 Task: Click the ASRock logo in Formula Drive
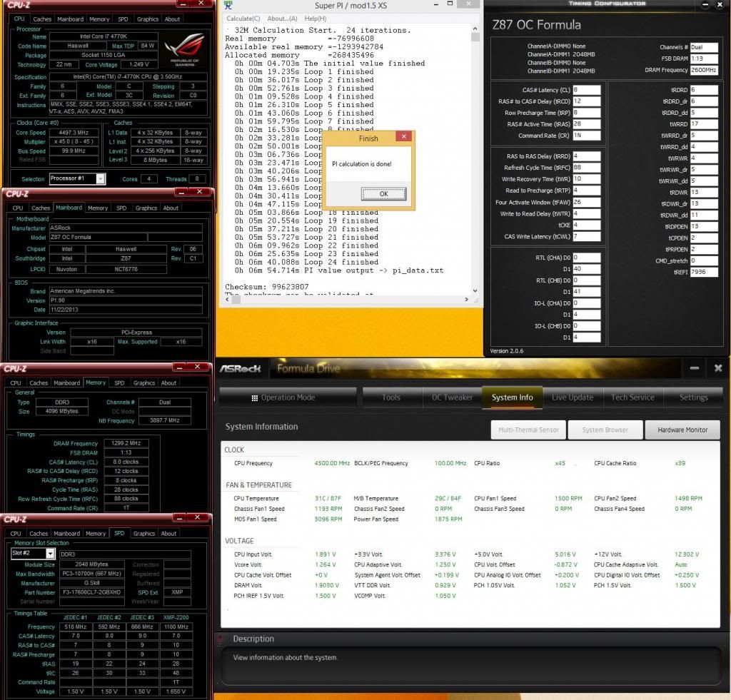240,369
